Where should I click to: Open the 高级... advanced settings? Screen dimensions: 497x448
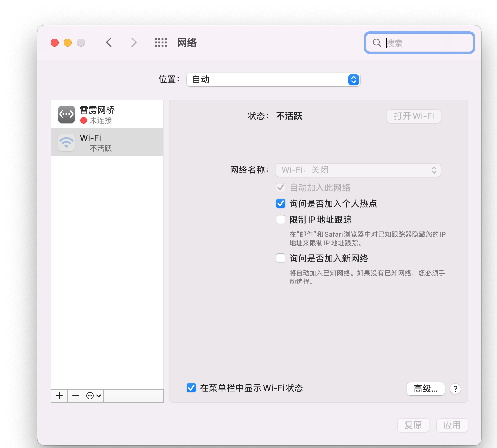click(426, 389)
